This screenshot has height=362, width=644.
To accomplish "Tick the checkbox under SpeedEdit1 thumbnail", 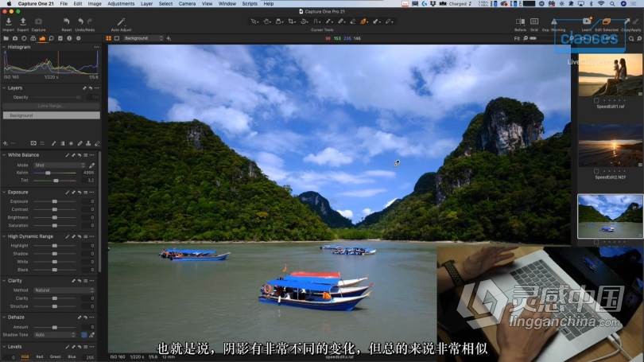I will (596, 100).
